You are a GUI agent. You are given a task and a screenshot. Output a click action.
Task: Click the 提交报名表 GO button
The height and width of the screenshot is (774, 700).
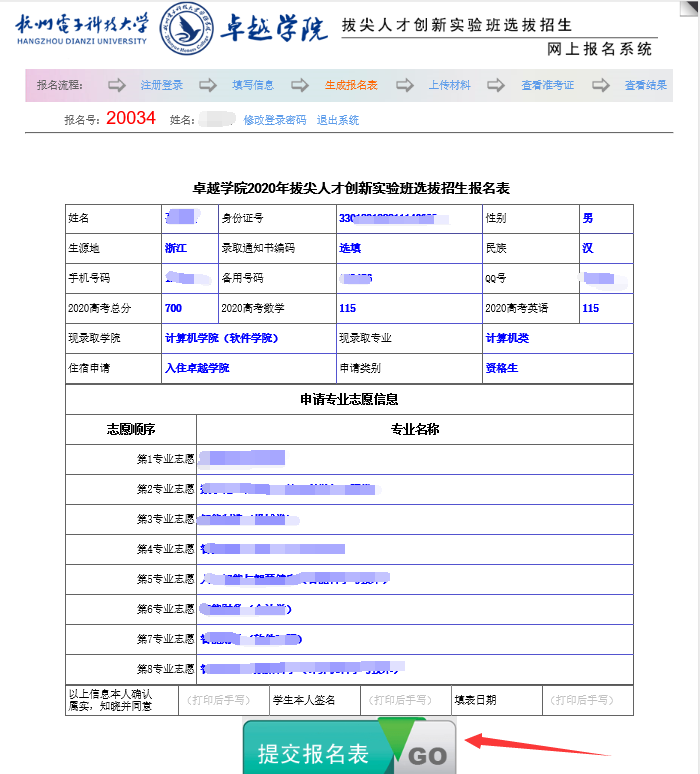pos(350,746)
